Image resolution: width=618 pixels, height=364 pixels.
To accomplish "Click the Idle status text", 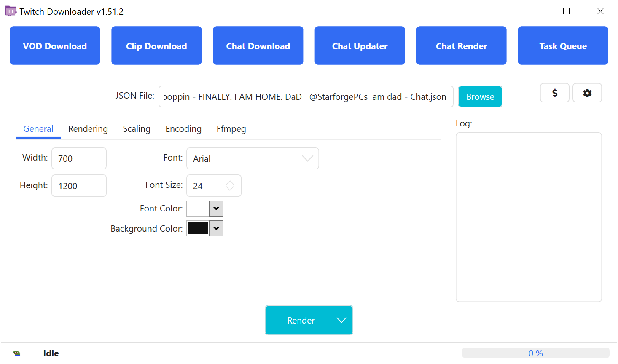I will (x=51, y=353).
